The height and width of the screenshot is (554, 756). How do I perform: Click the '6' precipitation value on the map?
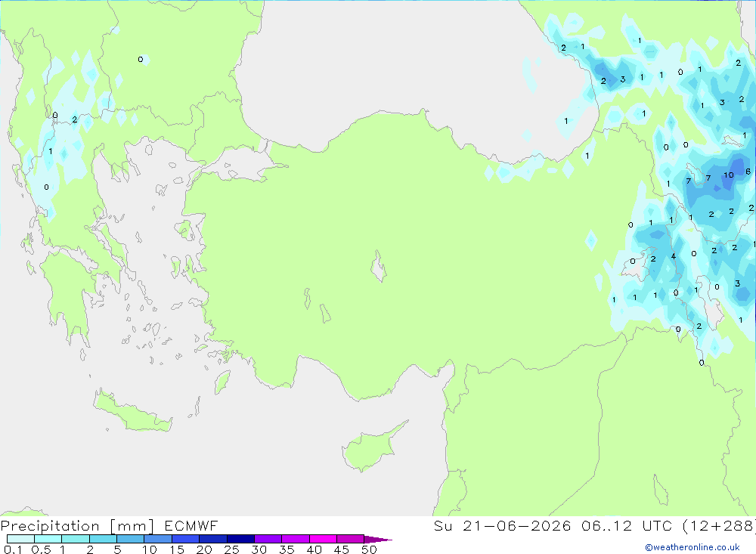[748, 171]
